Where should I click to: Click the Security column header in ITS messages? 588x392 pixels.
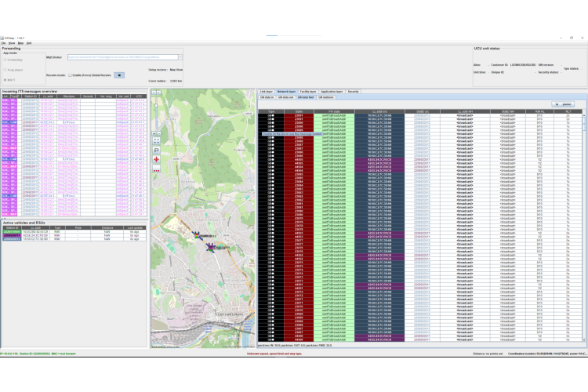click(x=88, y=96)
